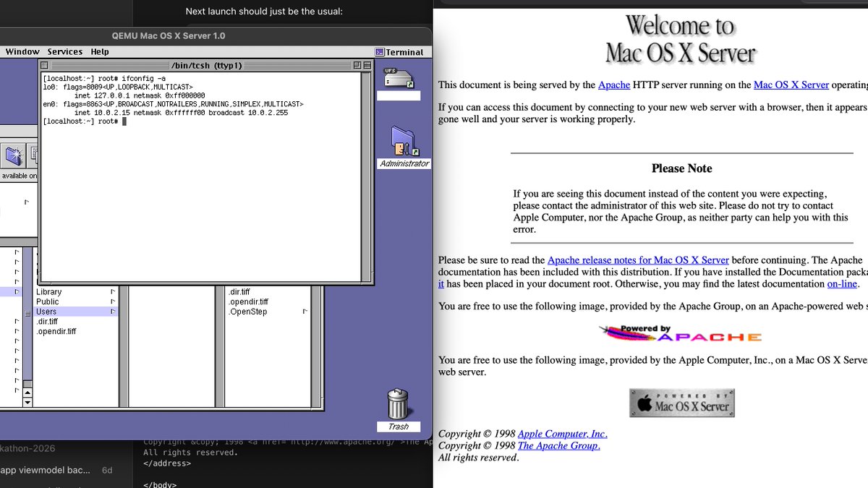
Task: Click the scroll-up arrow in left browser column
Action: pos(28,391)
